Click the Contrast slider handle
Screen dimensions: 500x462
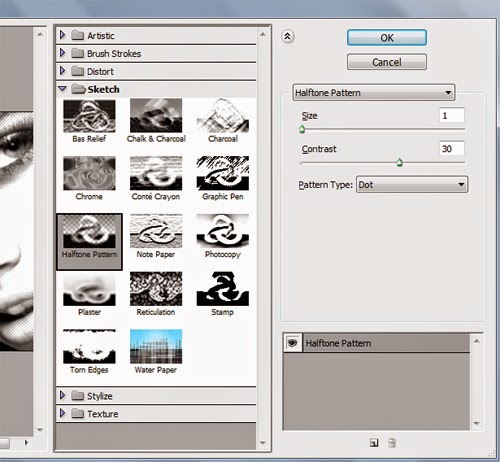(399, 163)
